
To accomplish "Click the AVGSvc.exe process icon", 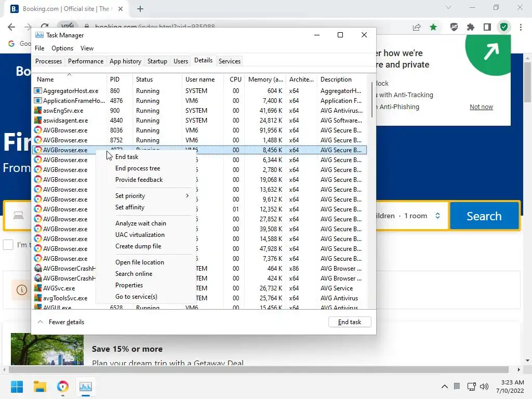I will click(37, 288).
